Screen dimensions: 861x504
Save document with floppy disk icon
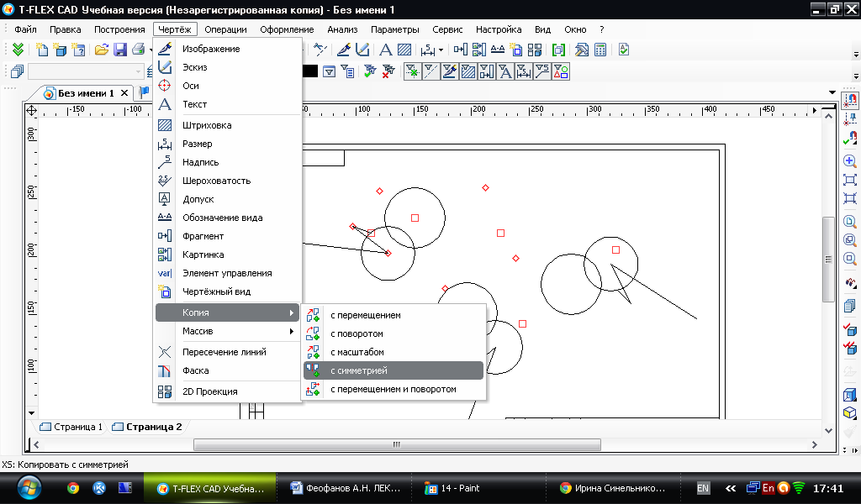point(120,50)
